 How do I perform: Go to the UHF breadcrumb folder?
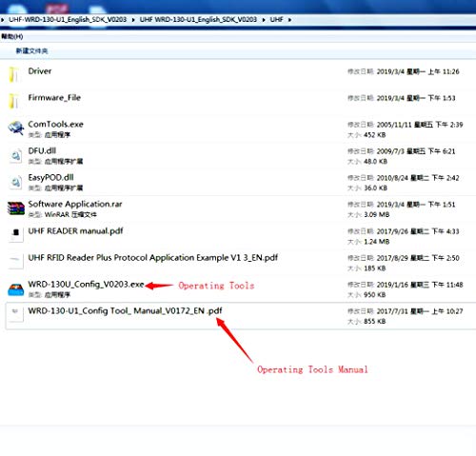(276, 20)
